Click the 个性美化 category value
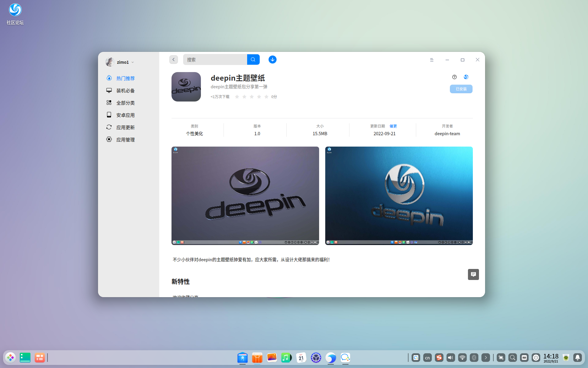 (194, 134)
